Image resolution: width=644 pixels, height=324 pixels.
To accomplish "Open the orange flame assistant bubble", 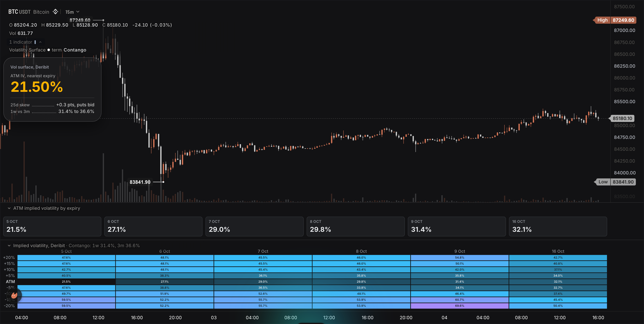I will tap(14, 296).
